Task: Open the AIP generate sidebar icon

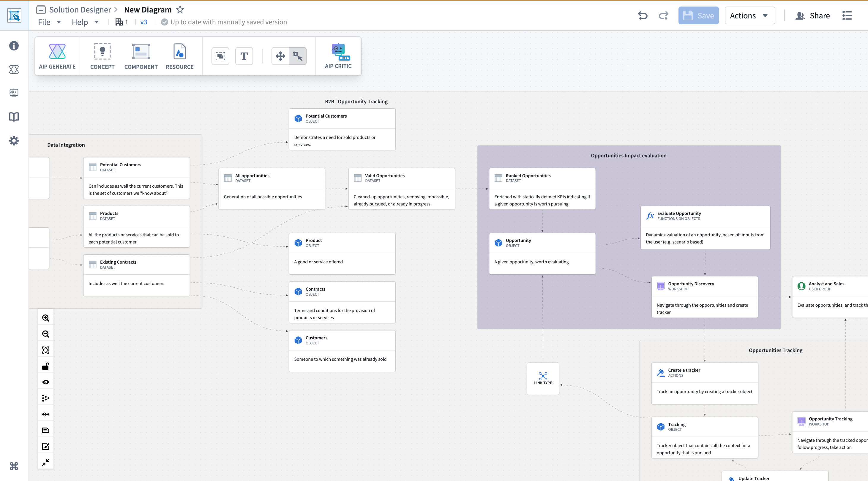Action: pos(14,69)
